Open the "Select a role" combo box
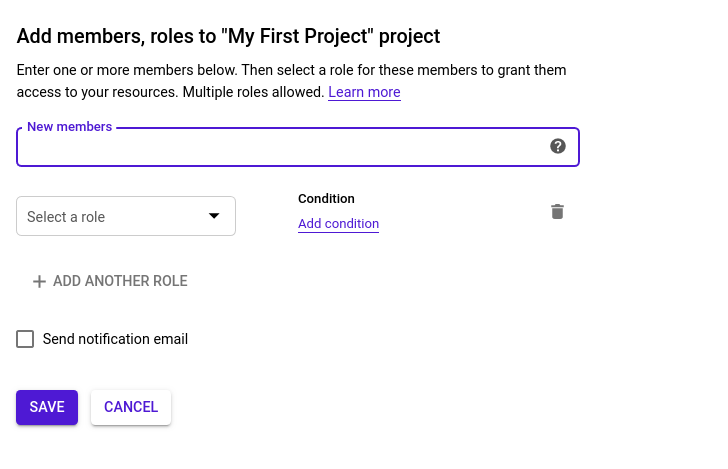The width and height of the screenshot is (728, 469). point(126,216)
